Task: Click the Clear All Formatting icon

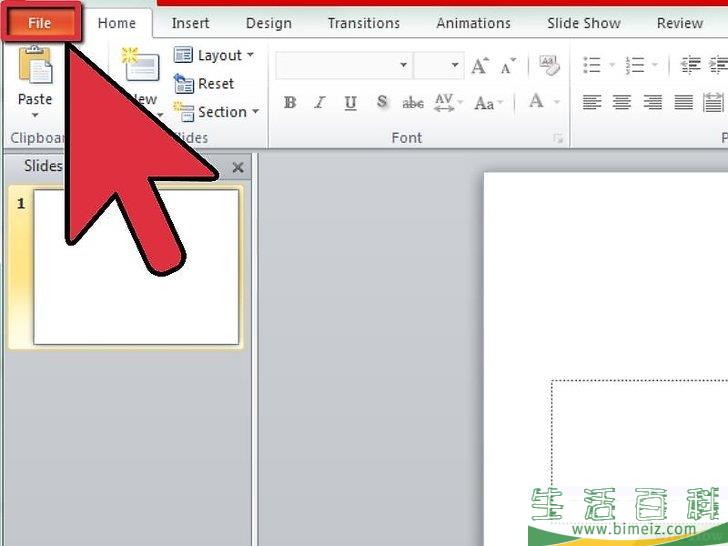Action: 548,66
